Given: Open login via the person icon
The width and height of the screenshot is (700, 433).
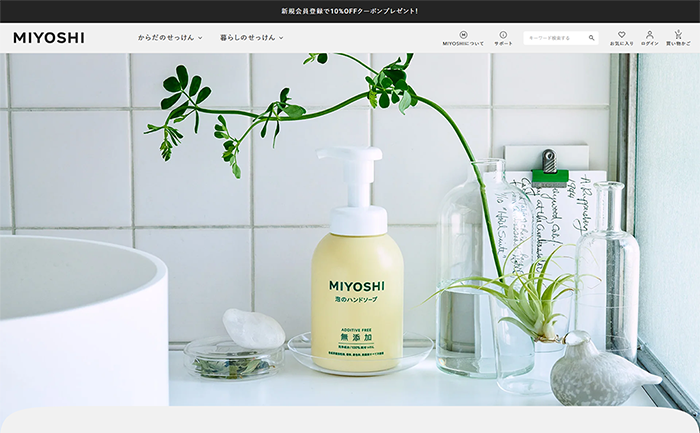Looking at the screenshot, I should [x=649, y=34].
